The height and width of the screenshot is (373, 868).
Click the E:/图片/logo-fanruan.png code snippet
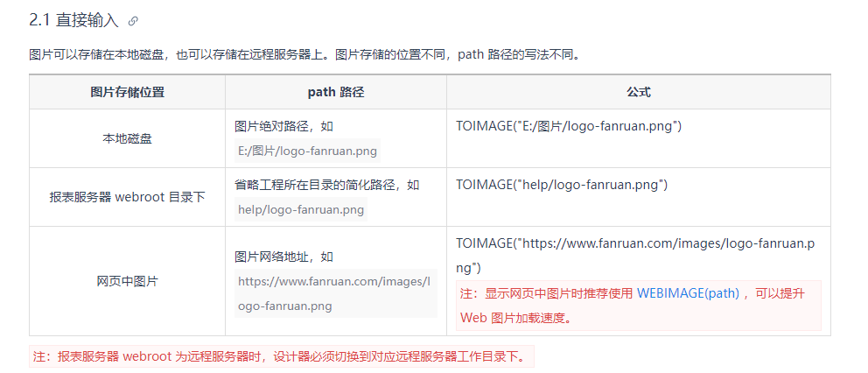tap(307, 151)
